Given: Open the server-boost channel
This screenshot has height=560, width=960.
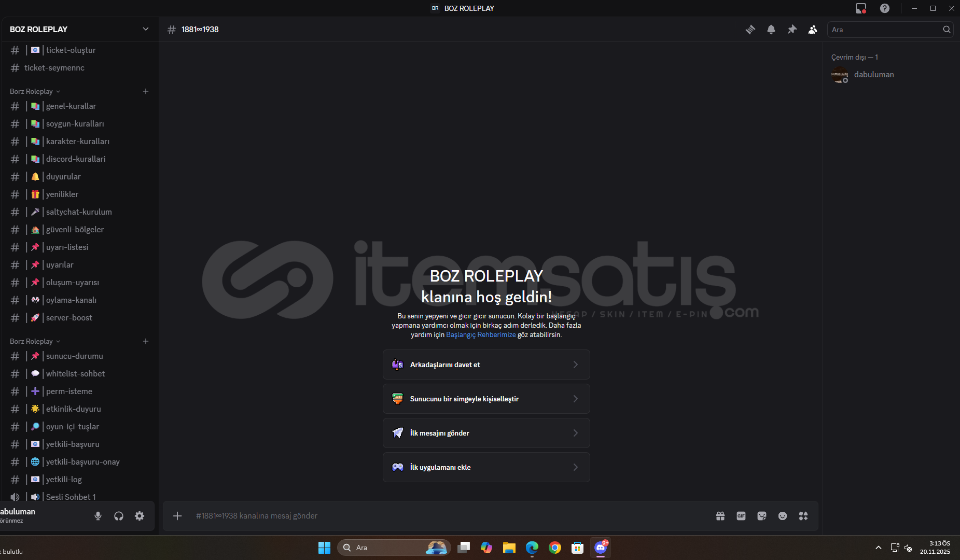Looking at the screenshot, I should [x=79, y=318].
